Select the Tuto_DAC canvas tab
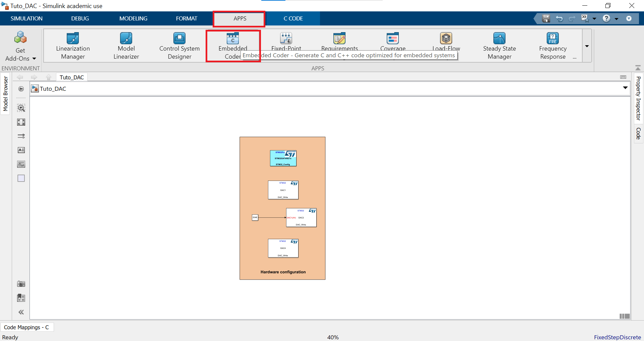The image size is (644, 341). pyautogui.click(x=72, y=77)
